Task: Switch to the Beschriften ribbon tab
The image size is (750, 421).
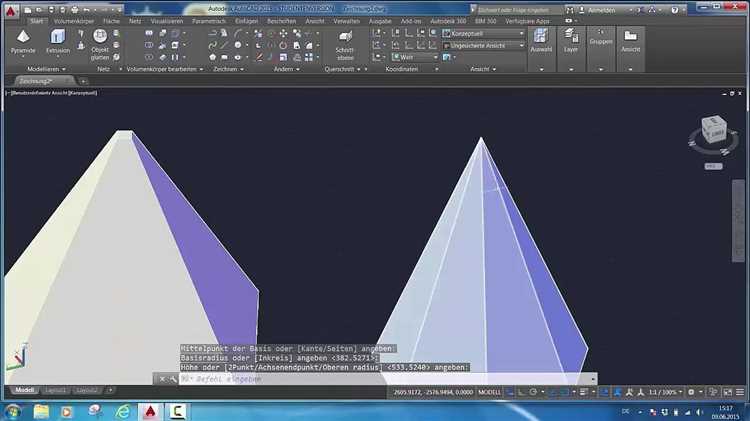Action: pyautogui.click(x=281, y=21)
